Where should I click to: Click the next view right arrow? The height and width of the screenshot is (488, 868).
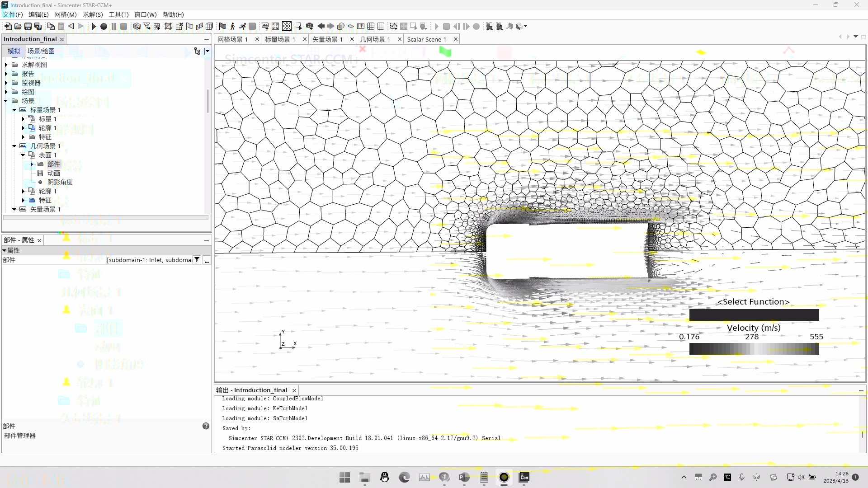[x=331, y=26]
